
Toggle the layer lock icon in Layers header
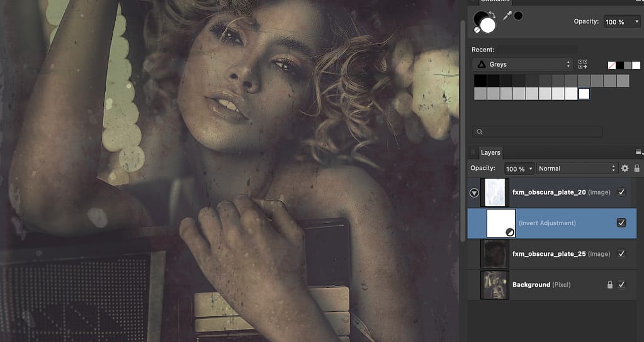click(636, 168)
